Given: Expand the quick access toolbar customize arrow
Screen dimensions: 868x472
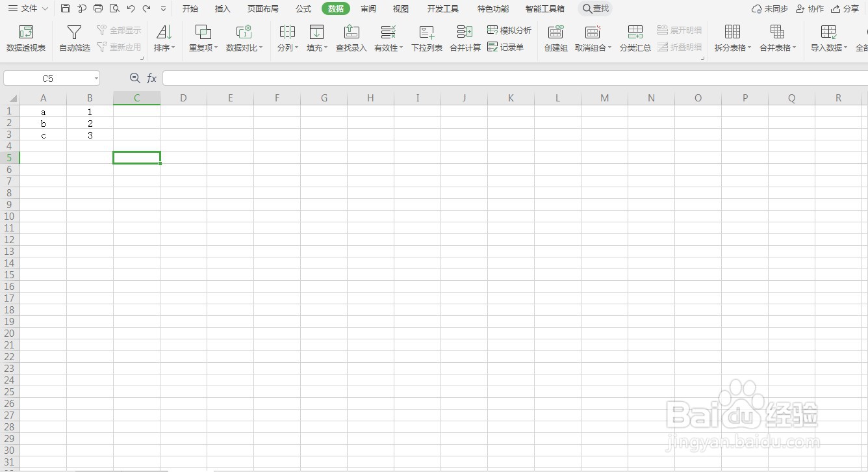Looking at the screenshot, I should point(163,9).
